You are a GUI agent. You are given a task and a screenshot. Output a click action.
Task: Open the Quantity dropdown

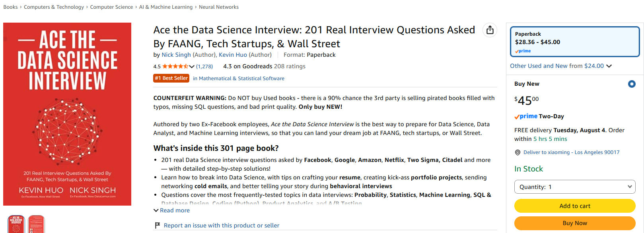(x=575, y=187)
